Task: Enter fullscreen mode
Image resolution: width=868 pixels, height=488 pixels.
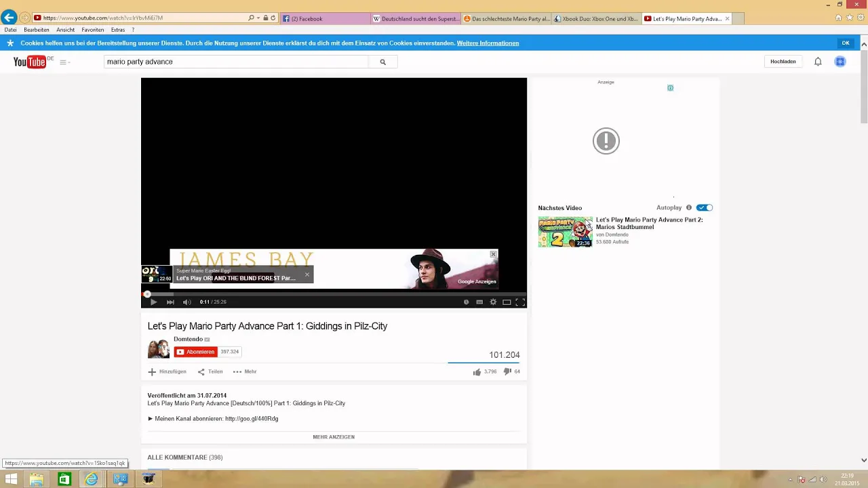Action: coord(520,302)
